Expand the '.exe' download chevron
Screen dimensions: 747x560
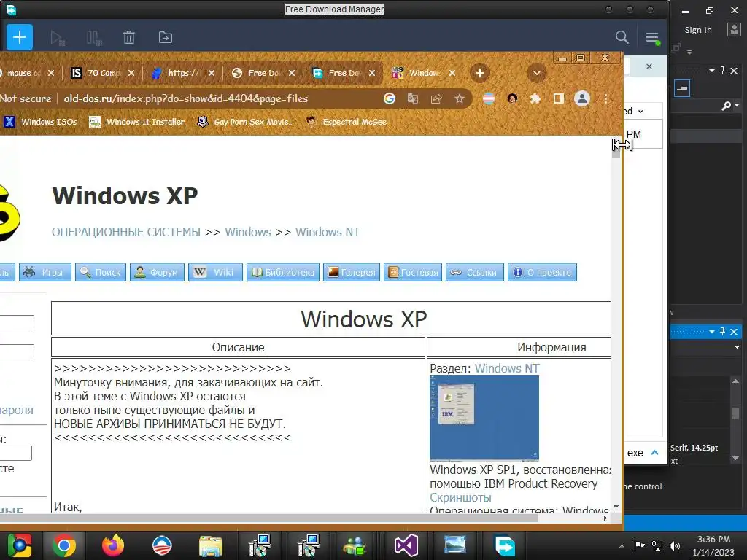click(x=654, y=453)
